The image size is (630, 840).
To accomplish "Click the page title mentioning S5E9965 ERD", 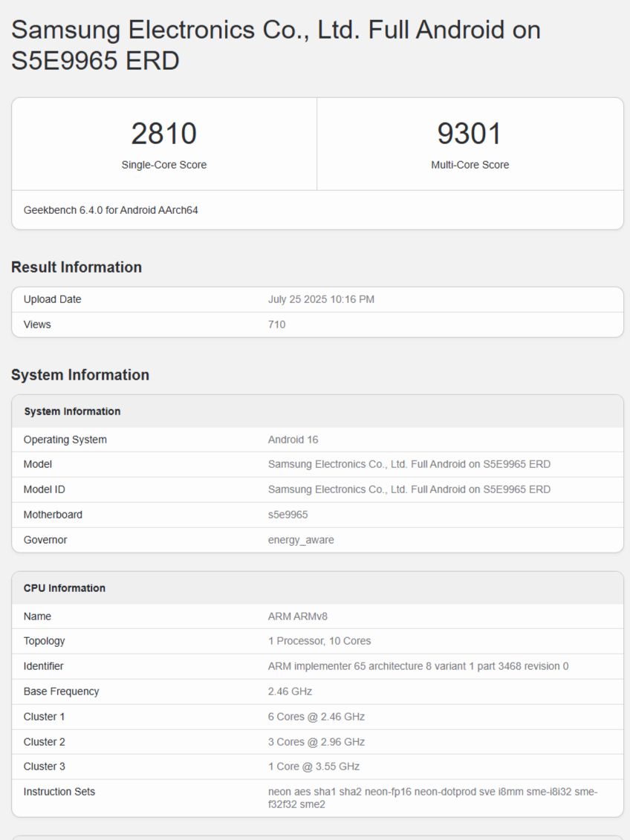I will 276,45.
